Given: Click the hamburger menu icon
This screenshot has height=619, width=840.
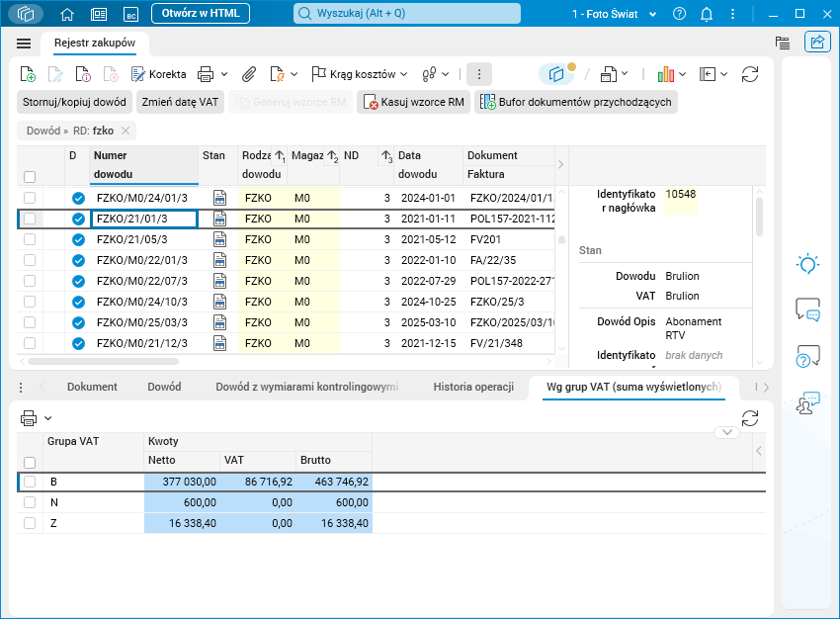Looking at the screenshot, I should pos(24,44).
